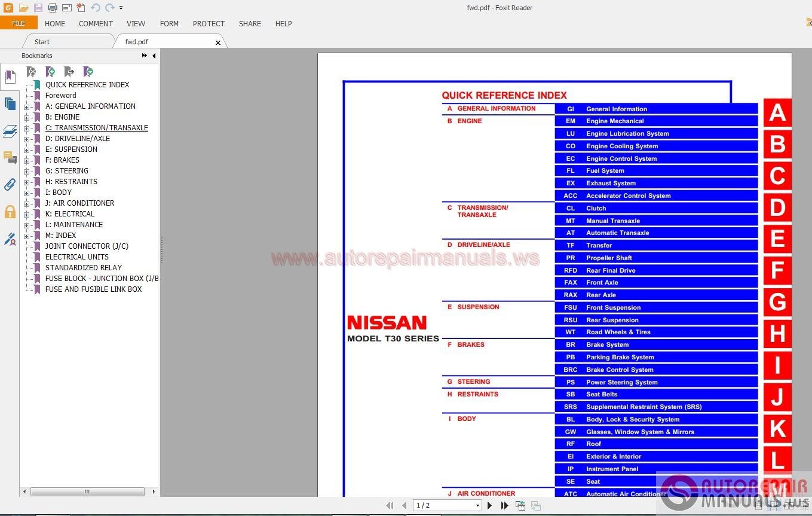Viewport: 812px width, 516px height.
Task: Click the Bookmarks panel scroll left arrow
Action: point(24,491)
